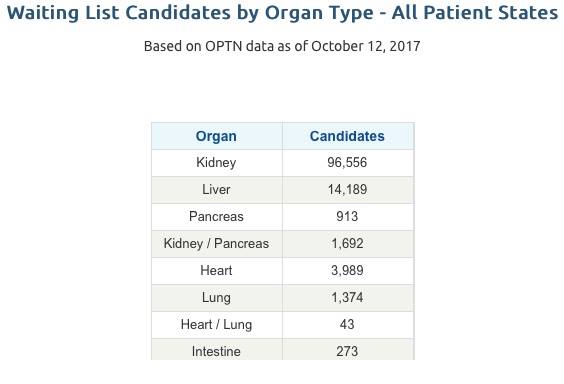Click the 14,189 liver candidates value
The height and width of the screenshot is (384, 564).
(x=347, y=189)
